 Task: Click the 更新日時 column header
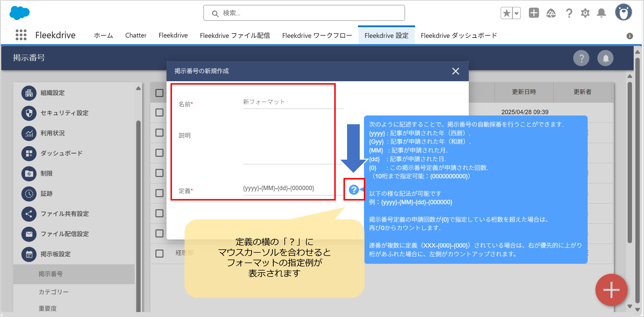coord(524,92)
